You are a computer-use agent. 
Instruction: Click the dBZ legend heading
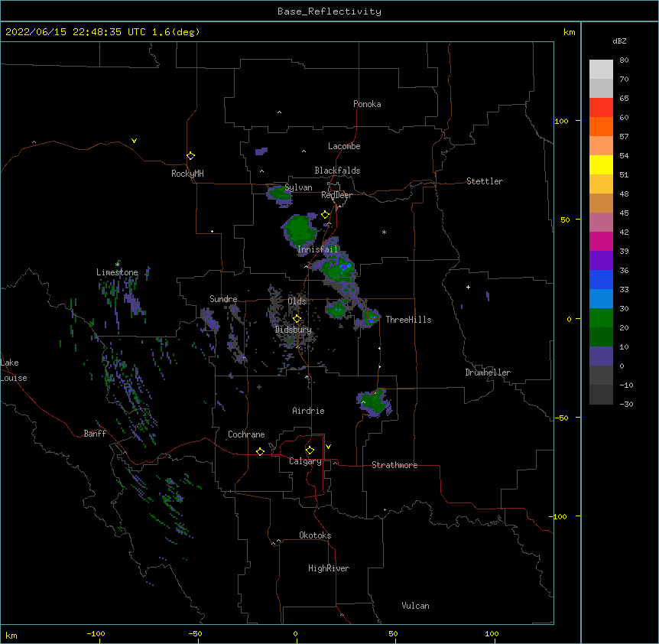tap(619, 41)
